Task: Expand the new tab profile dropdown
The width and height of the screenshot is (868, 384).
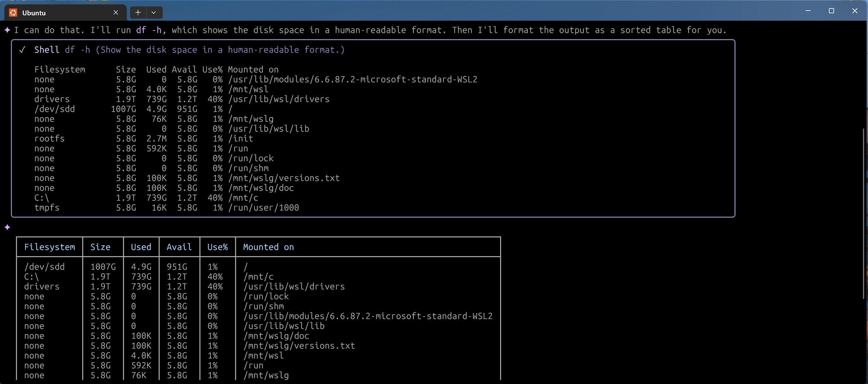Action: pos(154,13)
